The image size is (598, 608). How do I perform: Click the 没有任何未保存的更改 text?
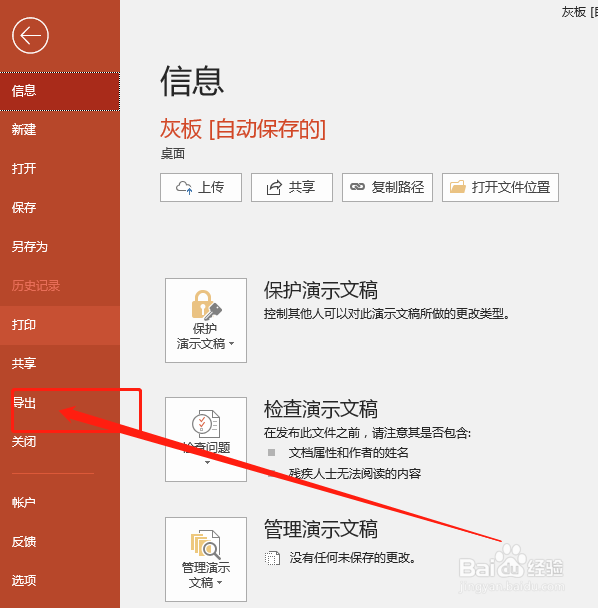(353, 558)
